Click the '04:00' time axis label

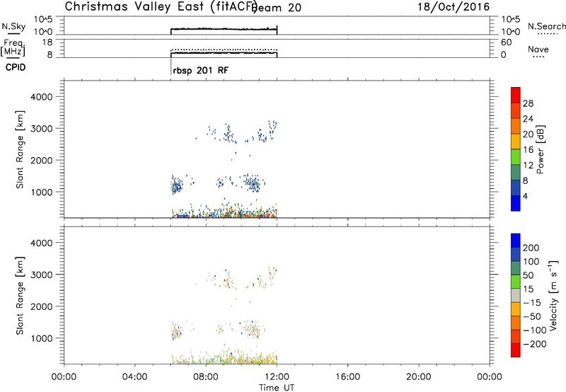[134, 377]
